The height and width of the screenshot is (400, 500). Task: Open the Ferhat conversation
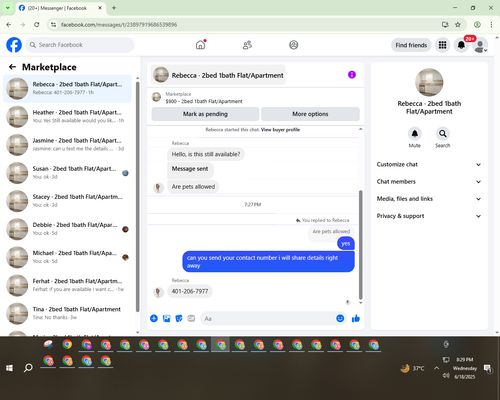[x=68, y=285]
